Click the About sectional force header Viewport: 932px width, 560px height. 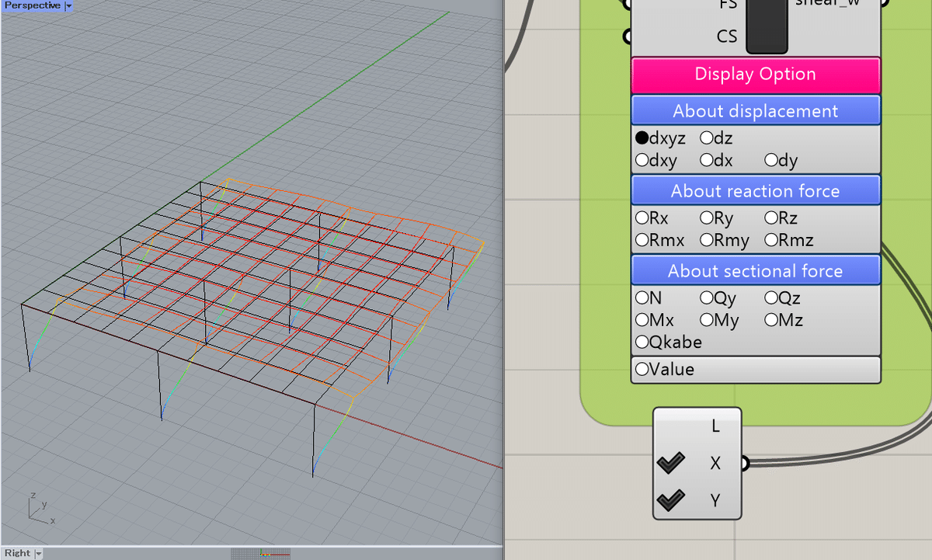756,271
